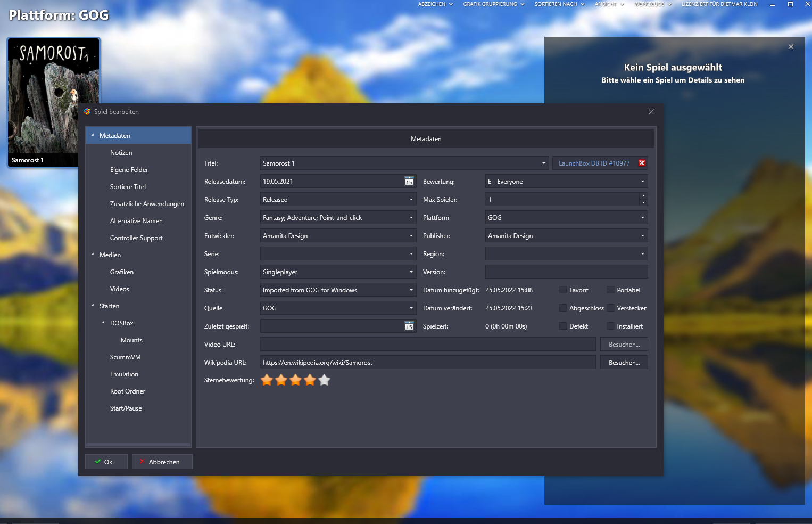Open the Ansicht menu

(x=609, y=4)
